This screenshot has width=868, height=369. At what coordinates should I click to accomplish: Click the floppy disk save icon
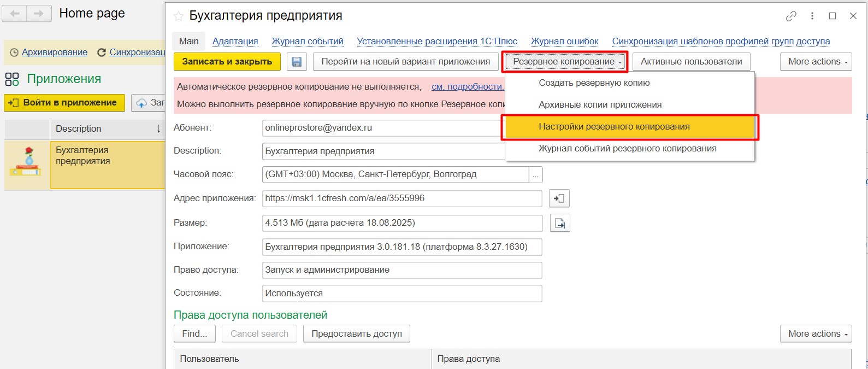click(x=297, y=62)
